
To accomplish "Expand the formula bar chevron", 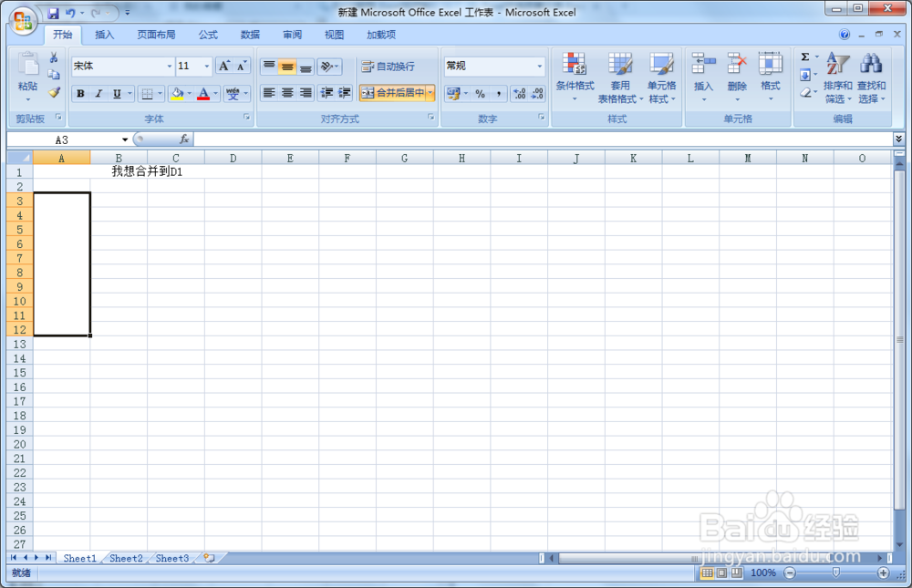I will coord(898,139).
